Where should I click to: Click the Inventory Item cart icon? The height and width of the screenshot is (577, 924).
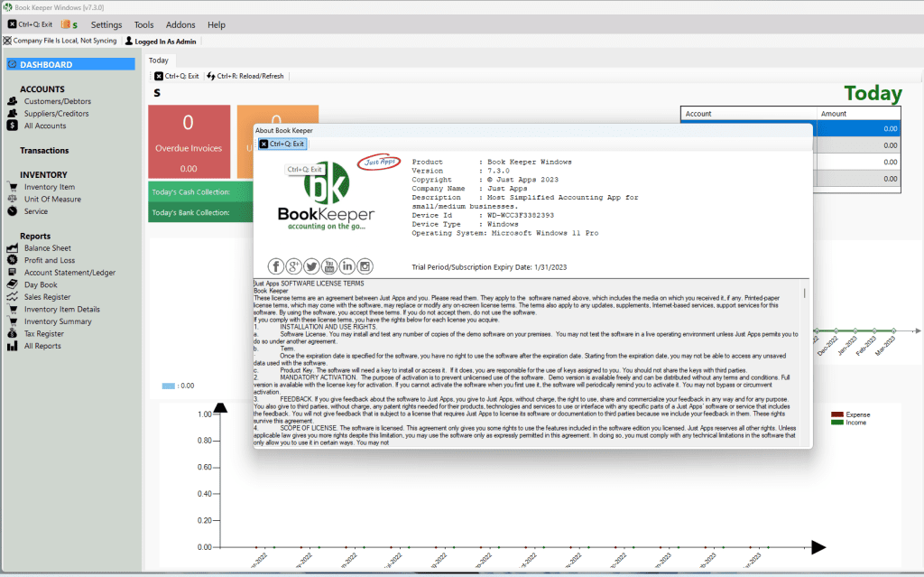click(x=13, y=187)
